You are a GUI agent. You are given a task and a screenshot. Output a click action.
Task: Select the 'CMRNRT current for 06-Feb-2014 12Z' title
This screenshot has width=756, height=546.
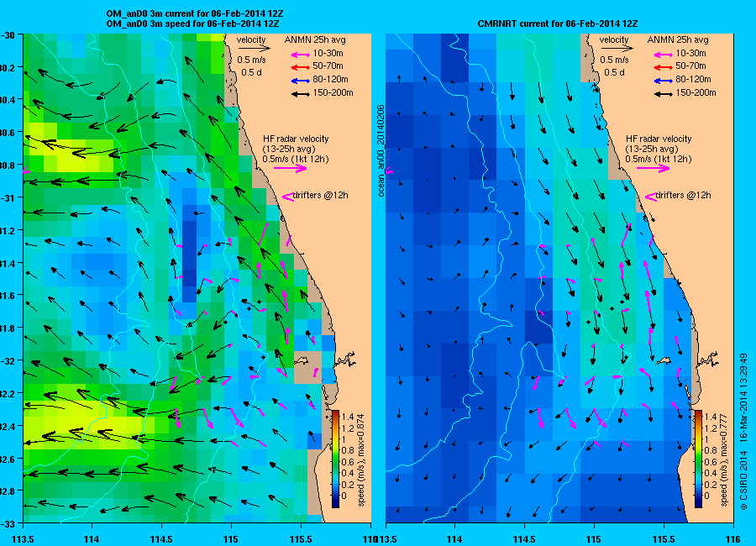coord(558,24)
